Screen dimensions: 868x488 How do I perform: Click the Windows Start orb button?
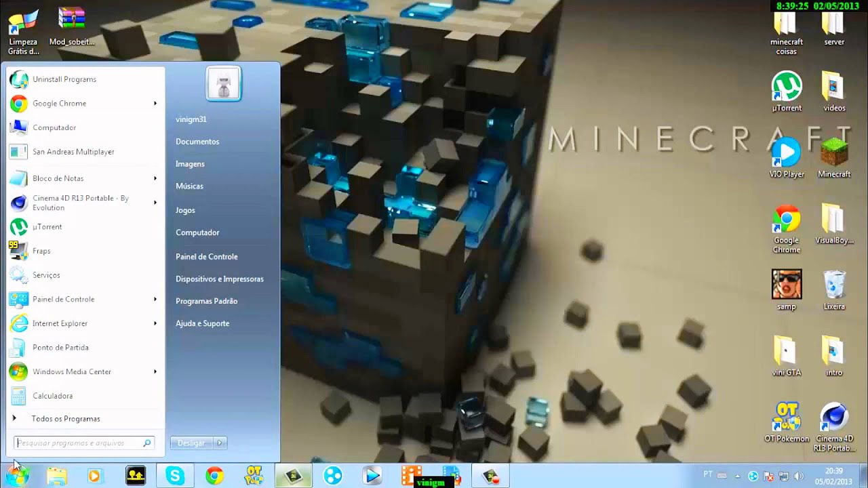coord(18,476)
